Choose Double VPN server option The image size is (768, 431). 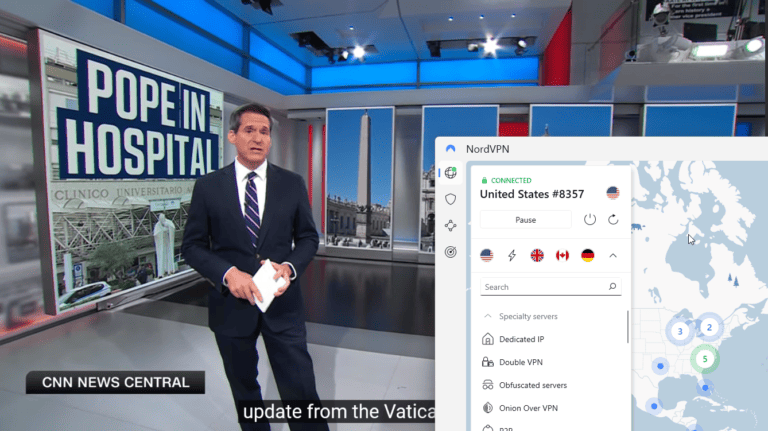[520, 362]
